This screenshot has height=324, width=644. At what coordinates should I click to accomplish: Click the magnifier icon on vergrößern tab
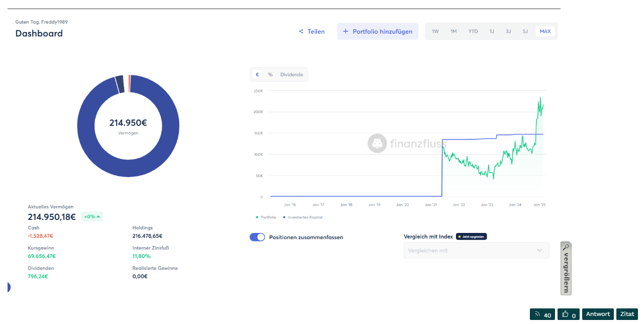[566, 248]
